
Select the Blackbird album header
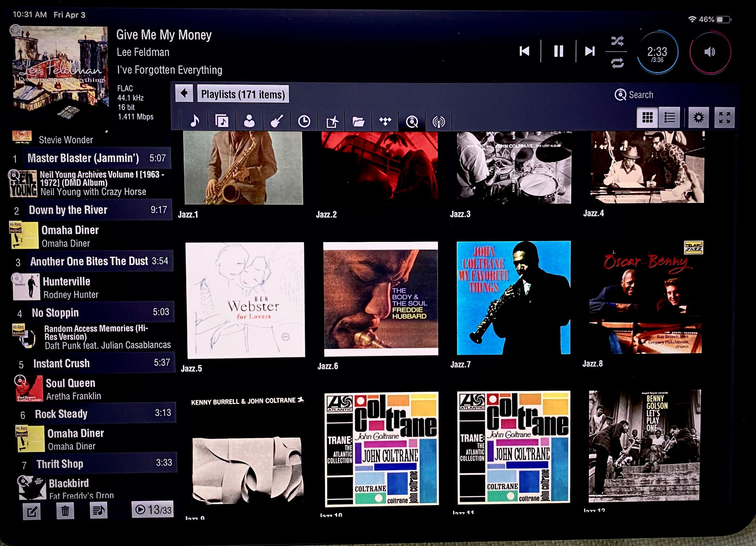tap(97, 488)
